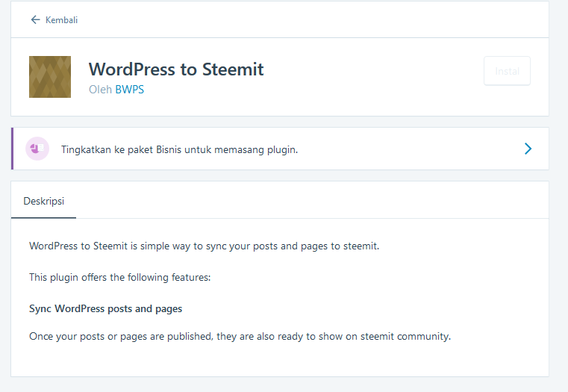
Task: Open the BWPS author link
Action: pyautogui.click(x=130, y=89)
